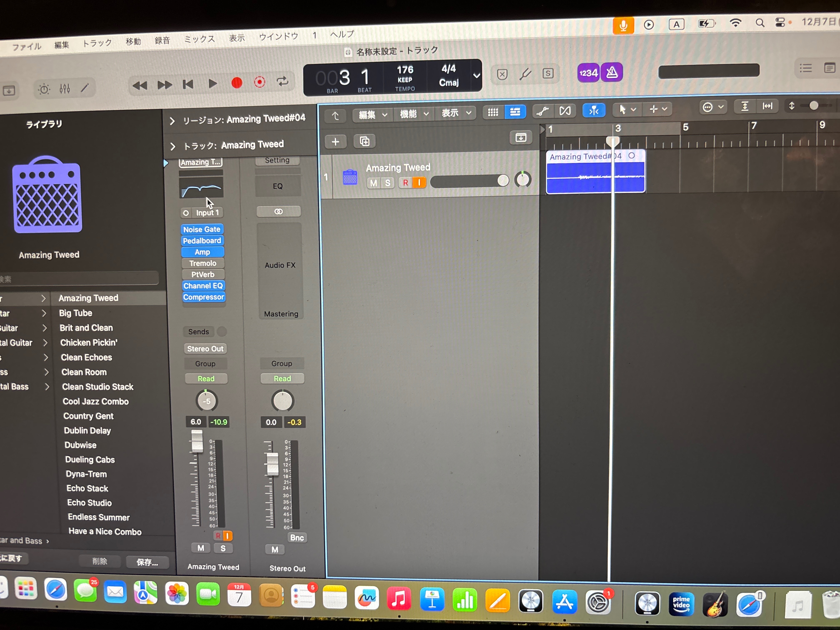The width and height of the screenshot is (840, 630).
Task: Solo the Amazing Tweed track header
Action: point(387,183)
